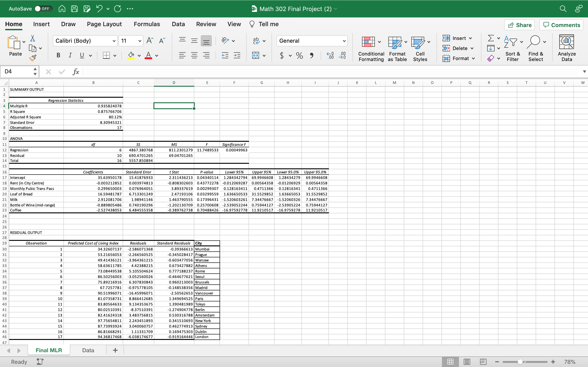Image resolution: width=588 pixels, height=367 pixels.
Task: Open the Formulas ribbon tab
Action: click(x=147, y=24)
